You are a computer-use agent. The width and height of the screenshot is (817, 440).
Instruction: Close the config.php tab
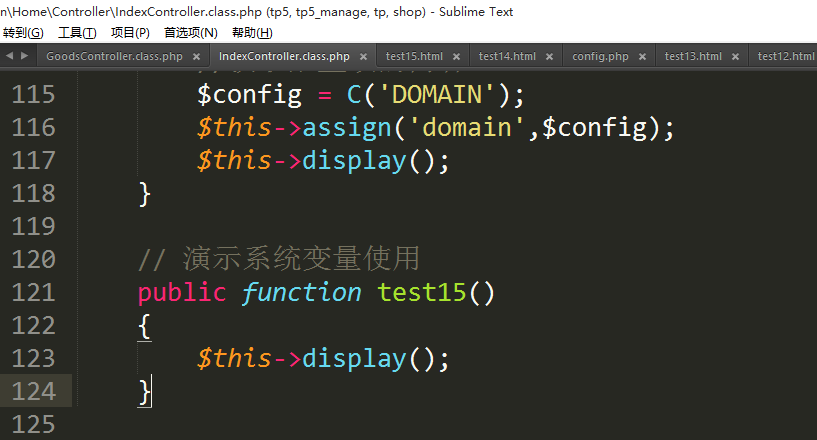pos(641,57)
